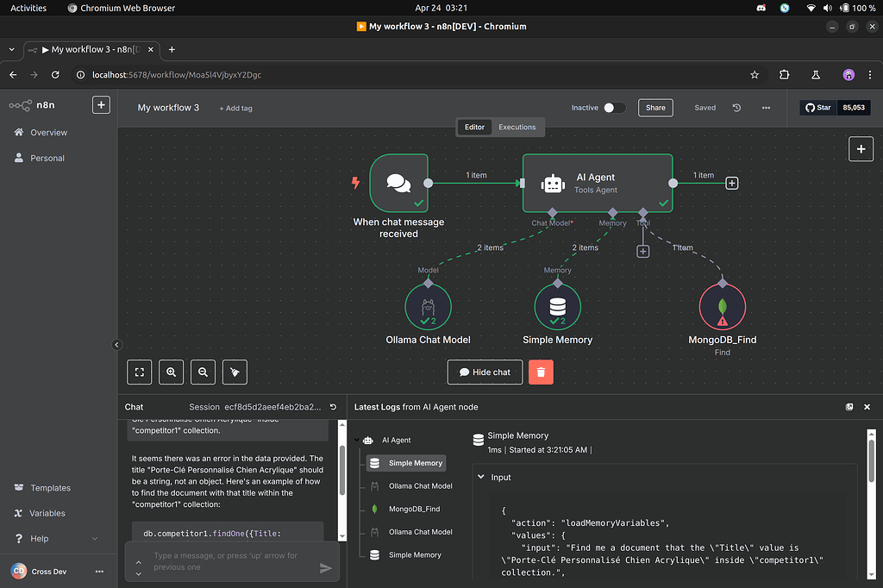
Task: Click the Share button
Action: click(x=655, y=108)
